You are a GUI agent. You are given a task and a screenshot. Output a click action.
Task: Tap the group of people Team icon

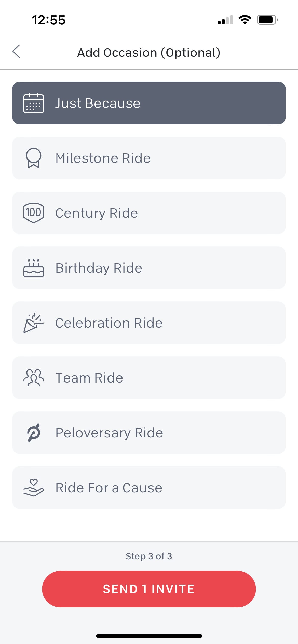[33, 378]
